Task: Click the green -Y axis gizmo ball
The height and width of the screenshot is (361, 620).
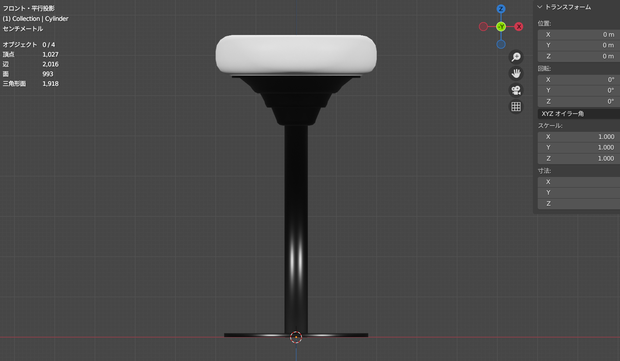Action: 501,26
